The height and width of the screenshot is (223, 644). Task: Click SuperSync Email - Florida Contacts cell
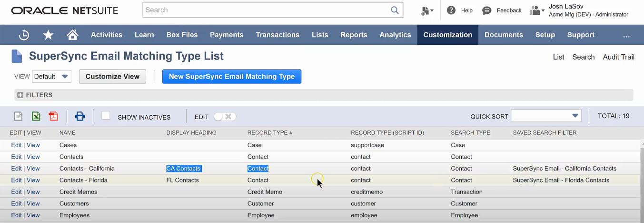561,180
